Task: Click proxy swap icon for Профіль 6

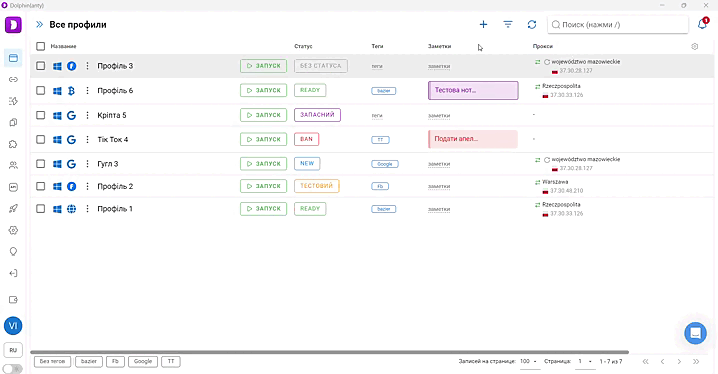Action: tap(538, 86)
